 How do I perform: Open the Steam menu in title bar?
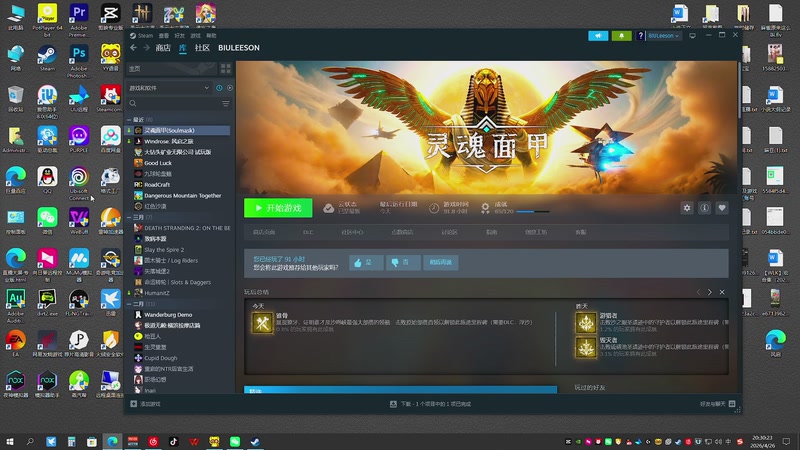pyautogui.click(x=141, y=36)
